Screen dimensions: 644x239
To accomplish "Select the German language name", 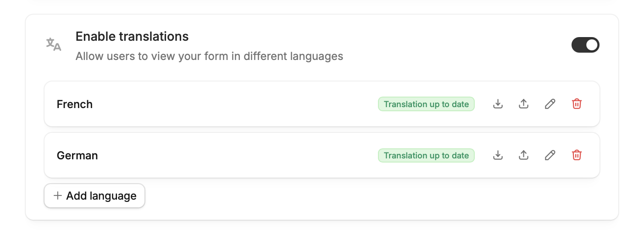I will [x=78, y=155].
